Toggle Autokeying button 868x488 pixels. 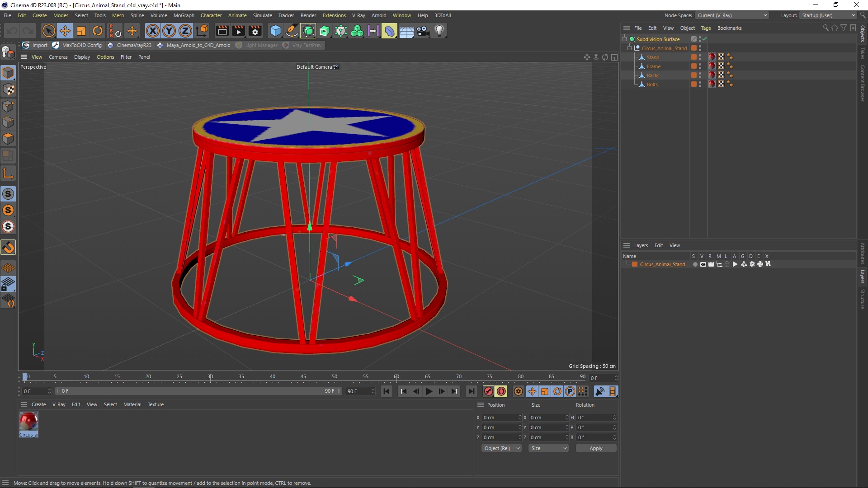pyautogui.click(x=501, y=391)
